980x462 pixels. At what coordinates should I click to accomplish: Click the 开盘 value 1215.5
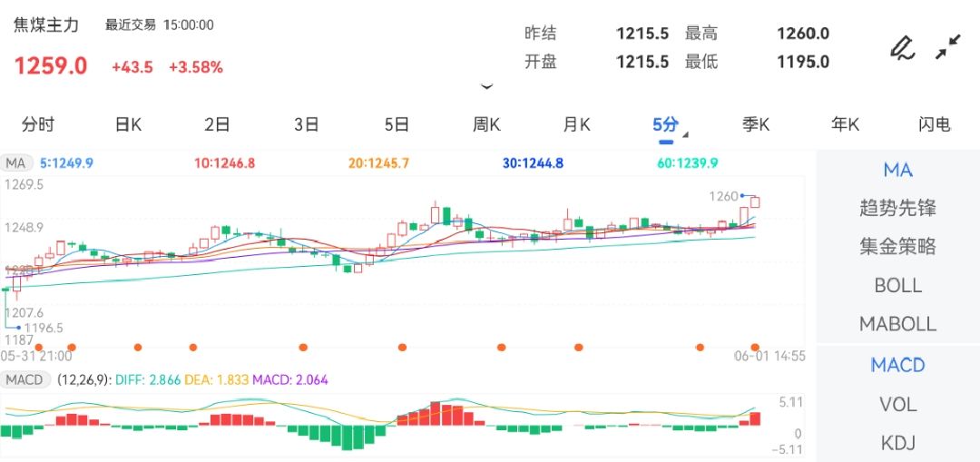[x=642, y=62]
